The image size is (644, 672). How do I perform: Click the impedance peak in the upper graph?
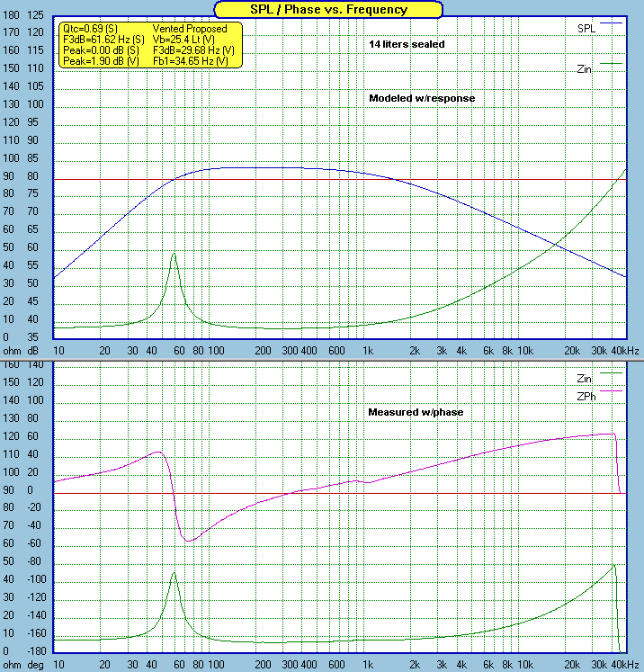(x=174, y=254)
